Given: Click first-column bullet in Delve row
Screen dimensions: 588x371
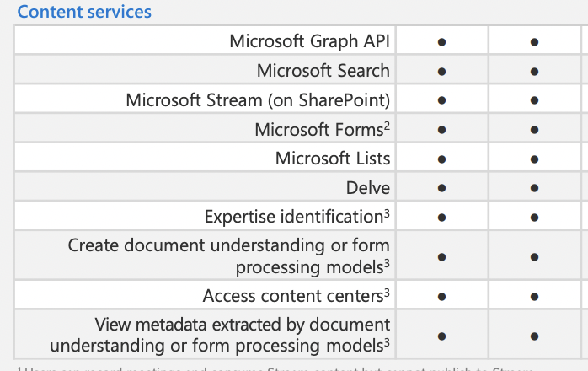Looking at the screenshot, I should coord(441,188).
